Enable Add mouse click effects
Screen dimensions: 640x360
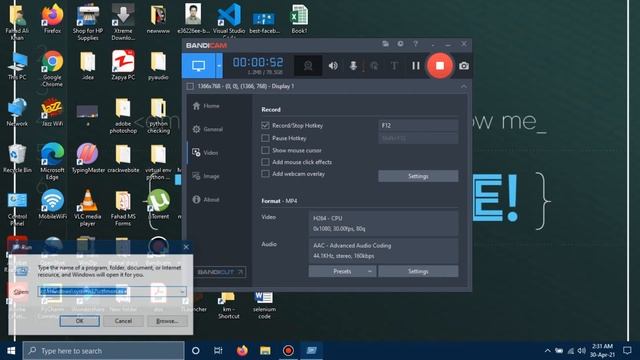point(265,162)
